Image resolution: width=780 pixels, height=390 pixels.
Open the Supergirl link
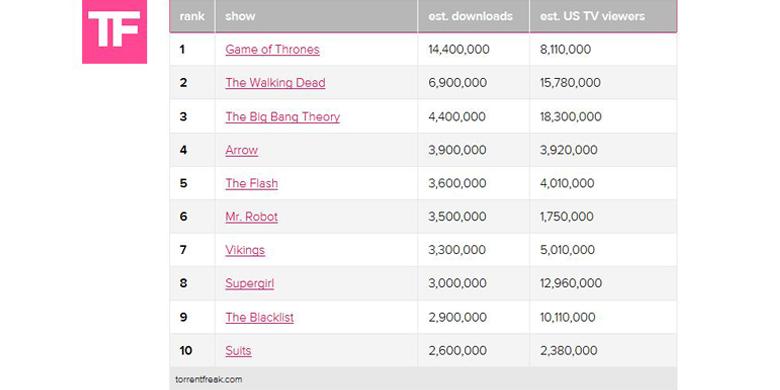[x=250, y=284]
